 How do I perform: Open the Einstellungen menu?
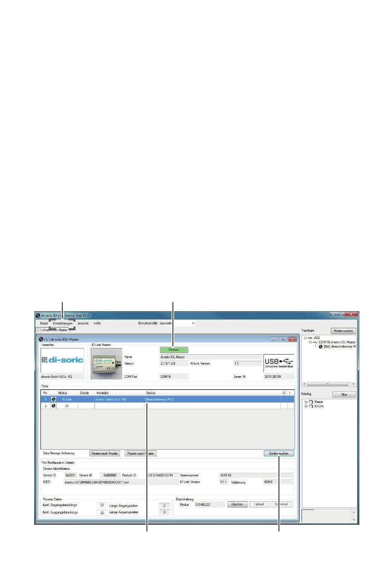pyautogui.click(x=62, y=323)
